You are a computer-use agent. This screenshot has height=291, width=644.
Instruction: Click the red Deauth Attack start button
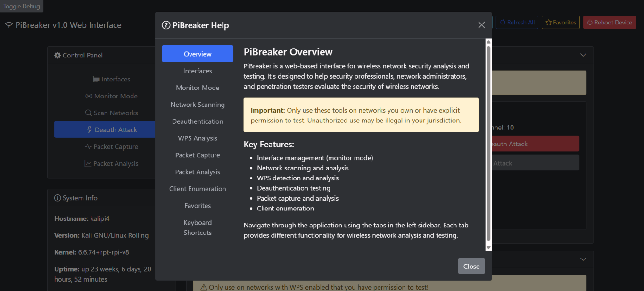coord(535,144)
